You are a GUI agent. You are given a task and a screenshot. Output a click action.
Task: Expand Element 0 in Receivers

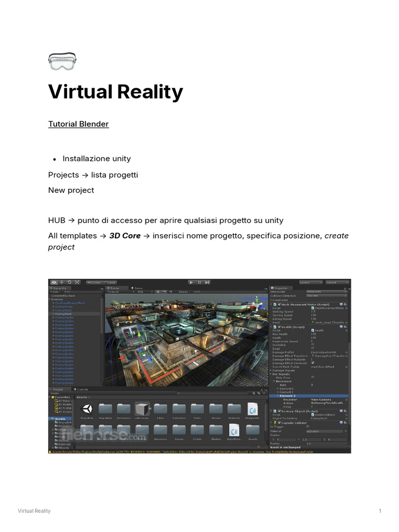(278, 389)
